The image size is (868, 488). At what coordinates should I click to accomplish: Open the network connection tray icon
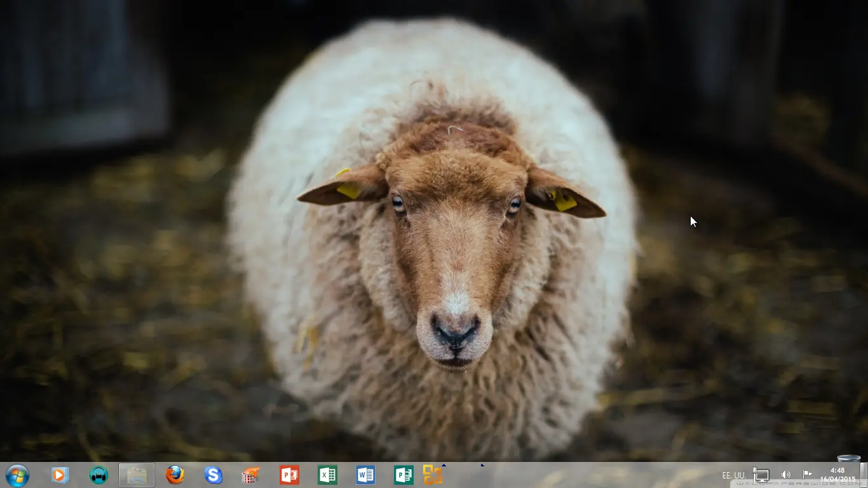tap(761, 475)
